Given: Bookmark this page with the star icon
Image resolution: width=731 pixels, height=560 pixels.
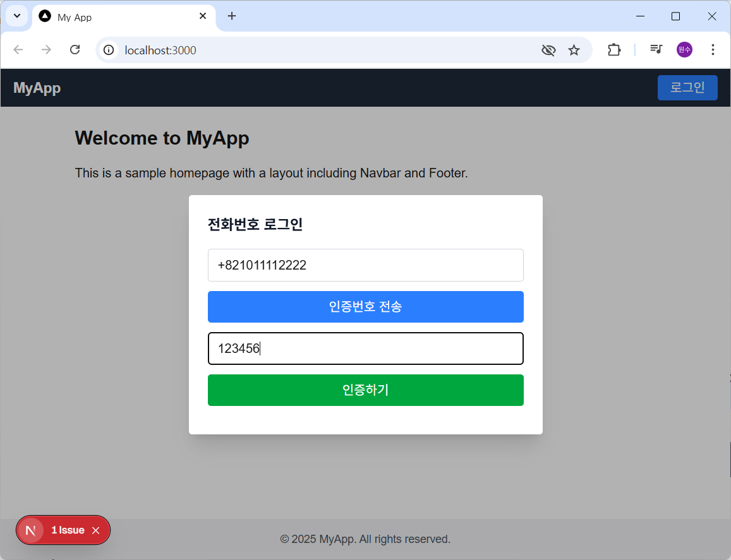Looking at the screenshot, I should (574, 50).
